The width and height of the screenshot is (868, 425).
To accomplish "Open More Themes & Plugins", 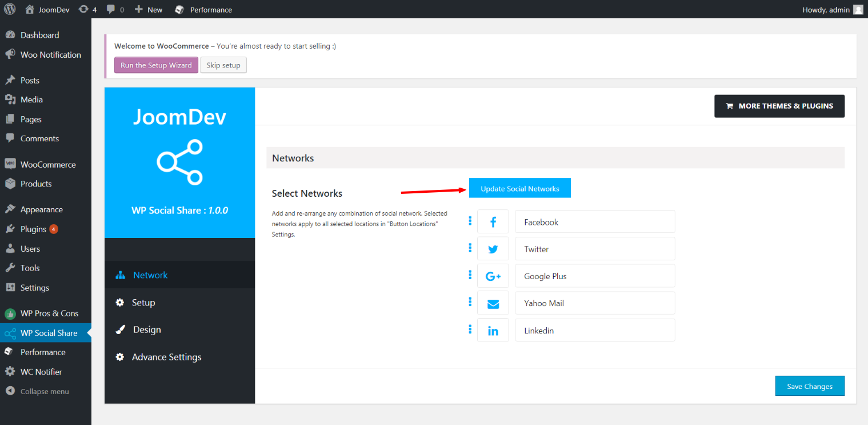I will point(779,106).
